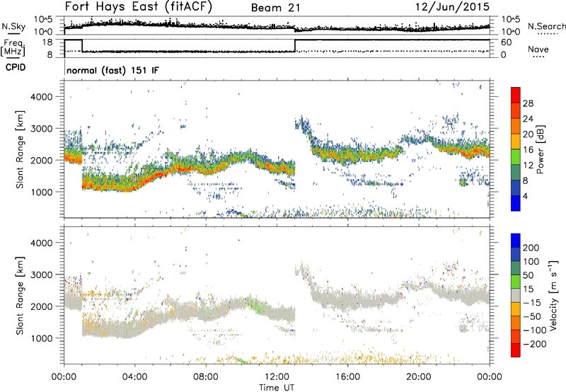The image size is (566, 392).
Task: Click the 'Freq. [MHz]' axis label
Action: pyautogui.click(x=13, y=48)
